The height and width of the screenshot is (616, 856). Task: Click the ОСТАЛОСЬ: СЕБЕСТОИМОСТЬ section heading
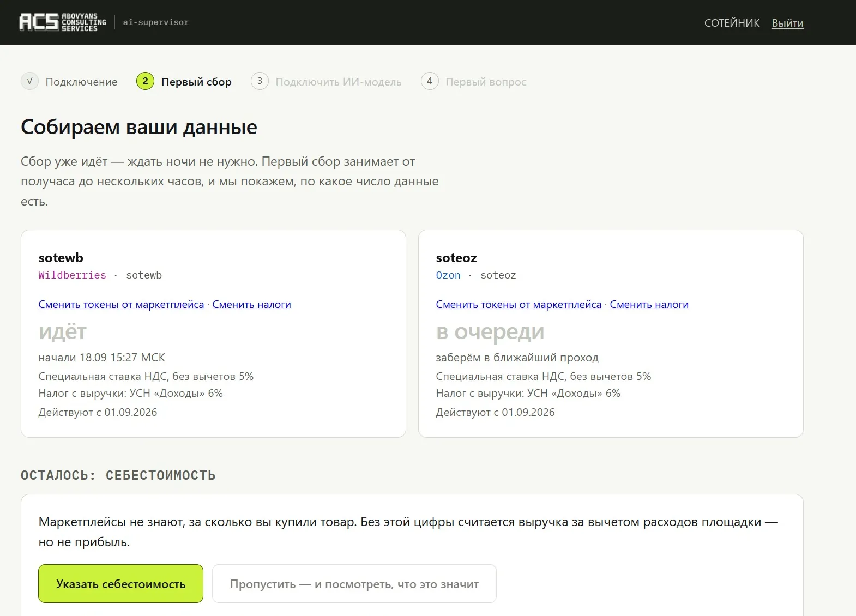[x=118, y=475]
